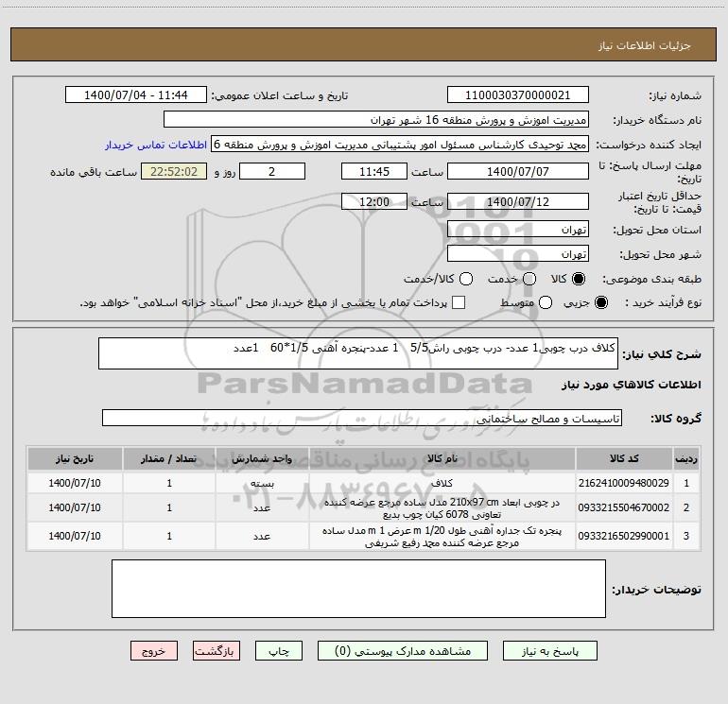Image resolution: width=728 pixels, height=704 pixels.
Task: Click the general need description text box
Action: pos(358,353)
